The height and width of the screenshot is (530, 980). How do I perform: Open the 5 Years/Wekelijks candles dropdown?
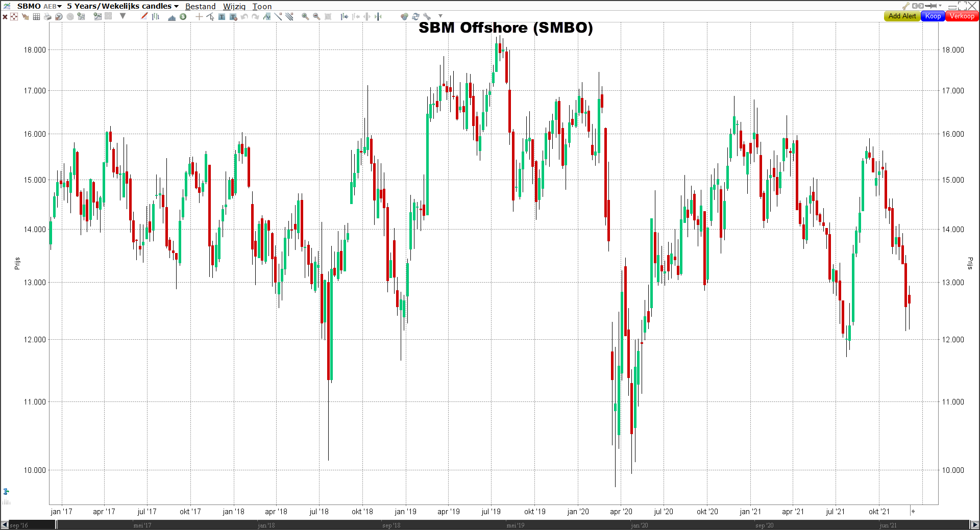[122, 6]
